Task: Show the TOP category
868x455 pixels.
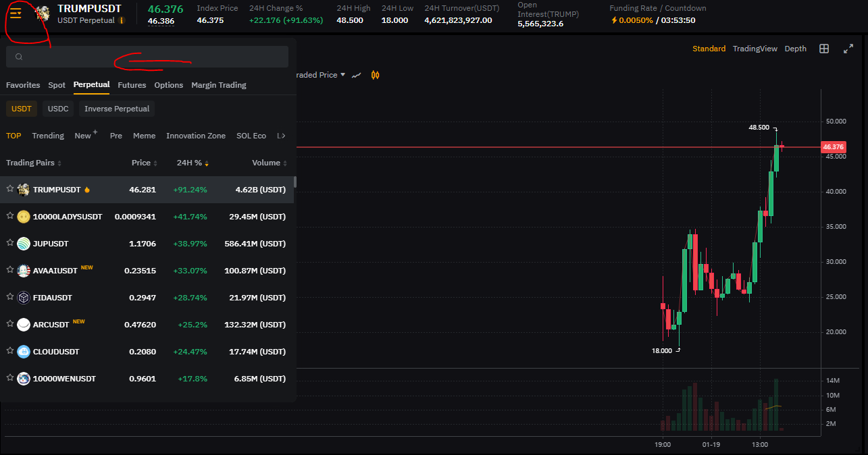Action: click(x=14, y=136)
